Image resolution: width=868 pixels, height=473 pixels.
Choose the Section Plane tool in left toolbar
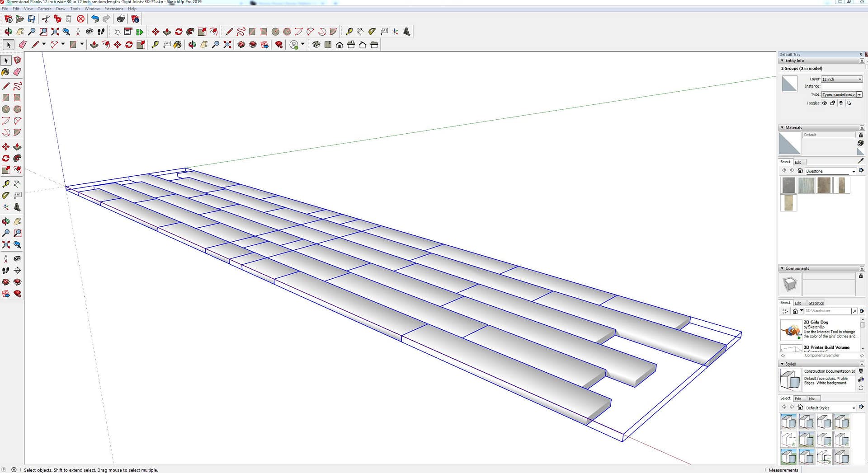coord(17,270)
